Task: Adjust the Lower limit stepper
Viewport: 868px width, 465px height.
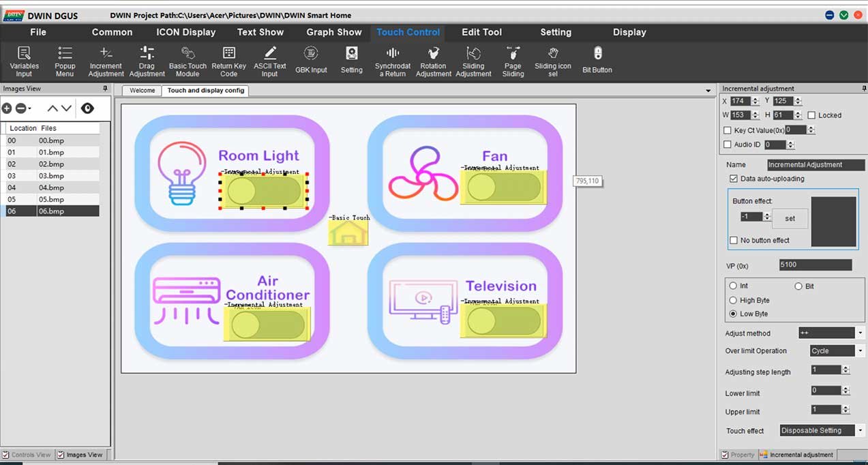Action: point(845,391)
